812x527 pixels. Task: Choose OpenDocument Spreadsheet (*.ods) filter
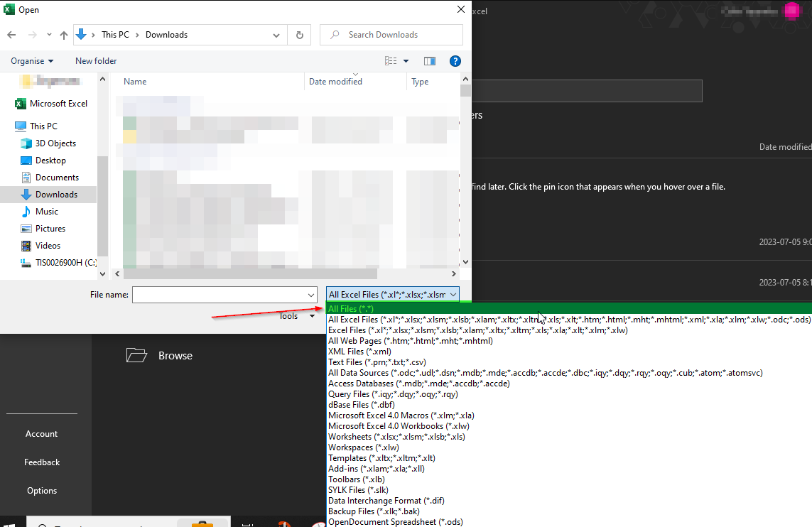coord(569,522)
